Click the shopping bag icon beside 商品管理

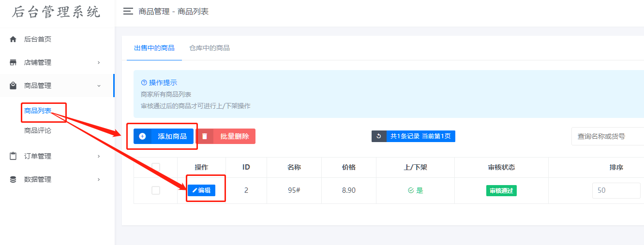(x=13, y=86)
